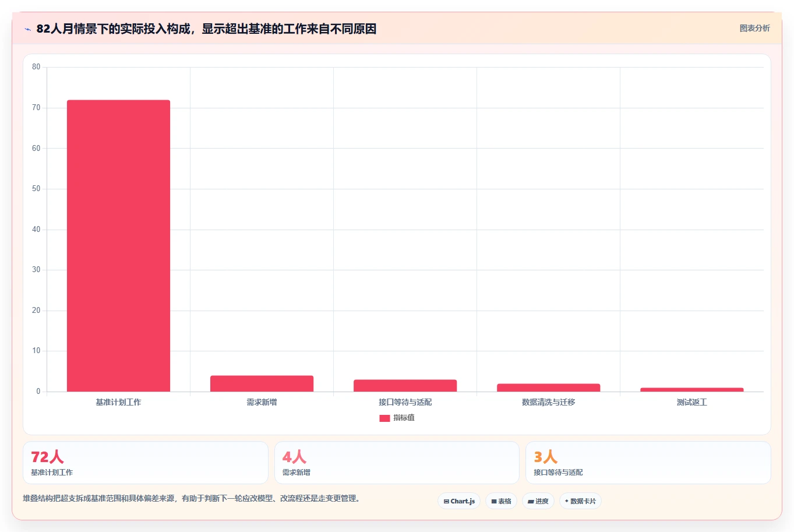This screenshot has width=794, height=532.
Task: Click the footer note starting with 堆叠结构
Action: 191,499
